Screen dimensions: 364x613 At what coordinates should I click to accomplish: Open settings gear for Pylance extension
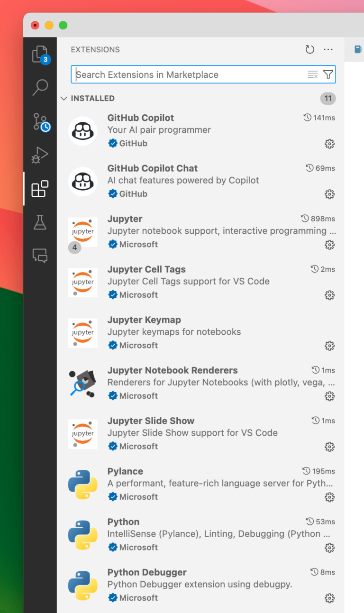[x=329, y=497]
